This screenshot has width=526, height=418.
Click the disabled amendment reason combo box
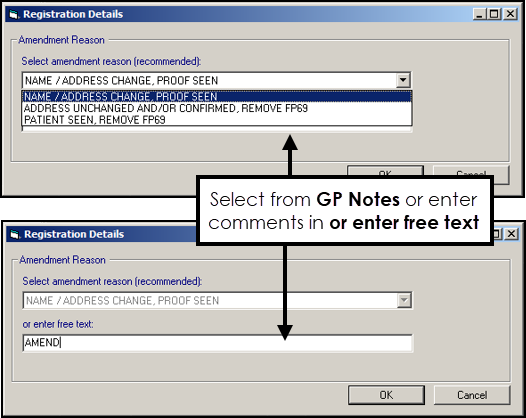pyautogui.click(x=217, y=300)
